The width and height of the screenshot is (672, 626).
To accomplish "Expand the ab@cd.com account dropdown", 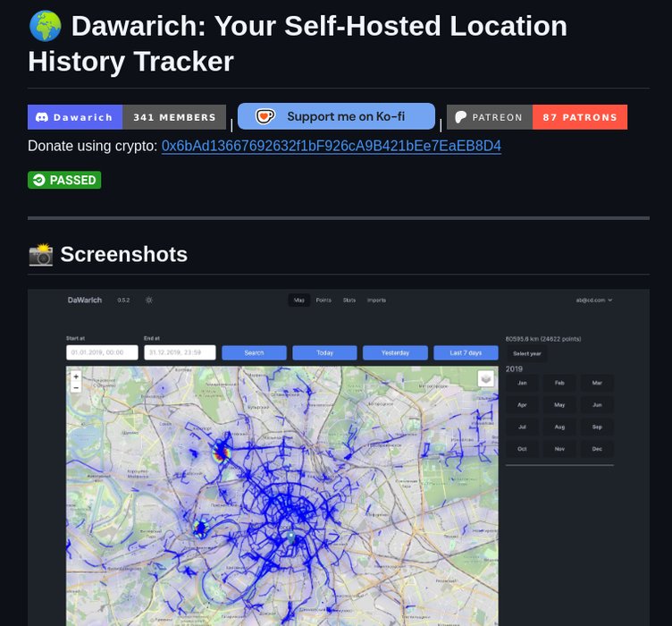I will tap(594, 300).
